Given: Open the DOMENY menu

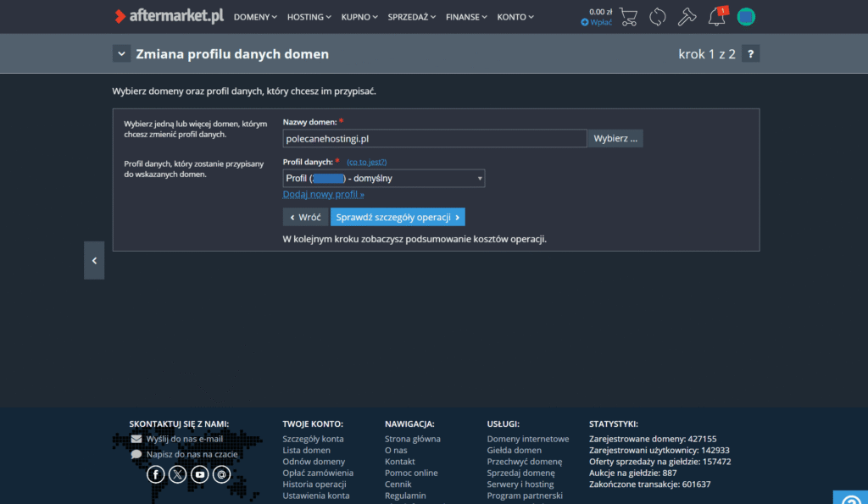Looking at the screenshot, I should (x=256, y=17).
